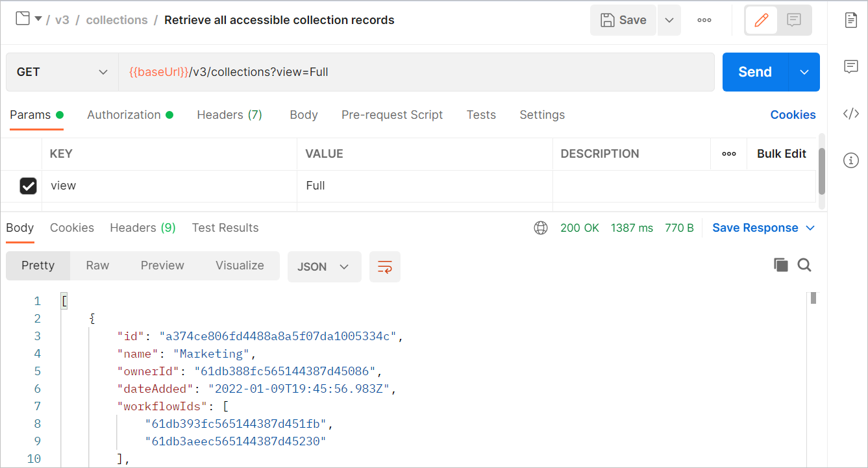868x468 pixels.
Task: Switch to the Tests tab
Action: [x=481, y=115]
